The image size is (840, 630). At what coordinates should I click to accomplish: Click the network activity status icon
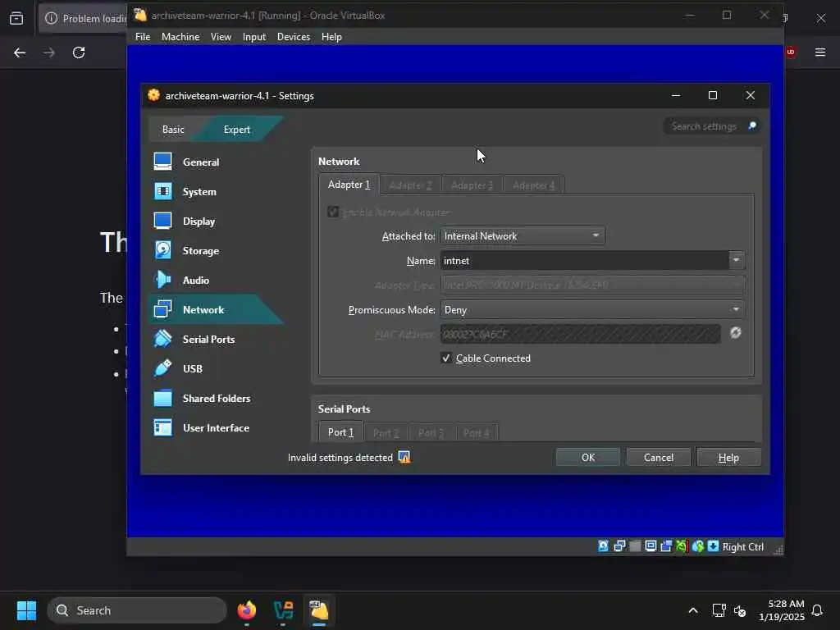pos(619,546)
